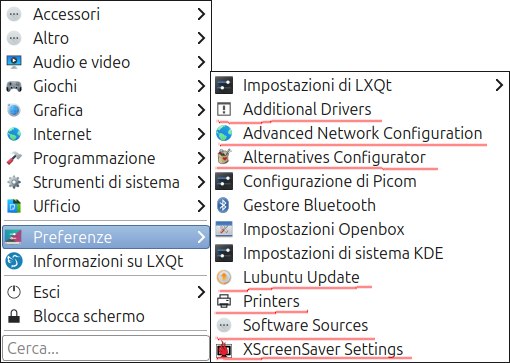This screenshot has height=363, width=510.
Task: Click the Advanced Network Configuration globe icon
Action: pyautogui.click(x=224, y=133)
